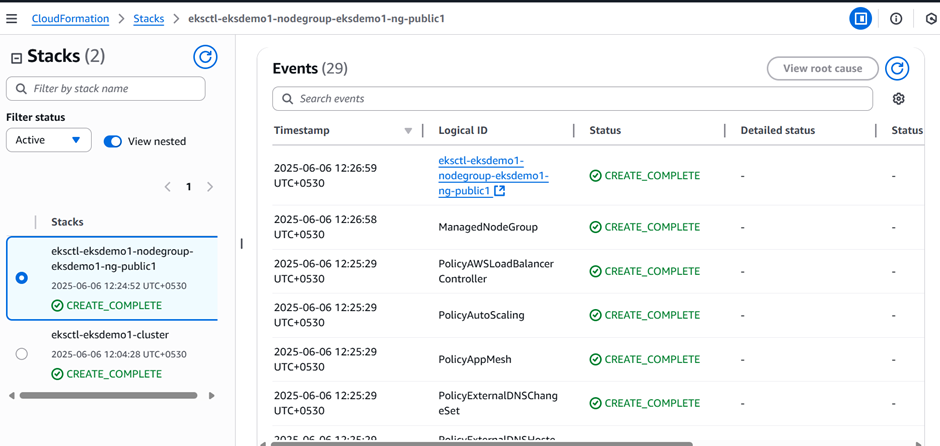Refresh the Events table
Screen dimensions: 940x446
click(897, 68)
